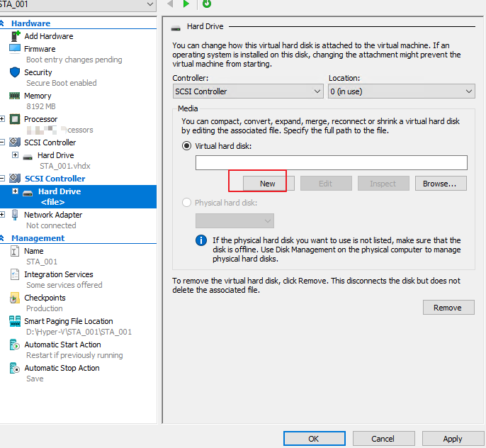
Task: Open Checkpoints settings icon
Action: (15, 298)
